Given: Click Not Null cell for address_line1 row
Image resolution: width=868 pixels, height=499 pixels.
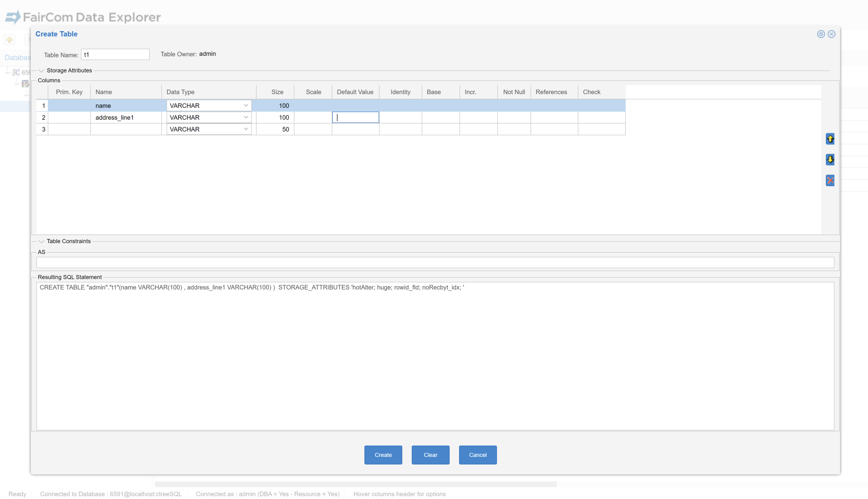Looking at the screenshot, I should [x=514, y=117].
